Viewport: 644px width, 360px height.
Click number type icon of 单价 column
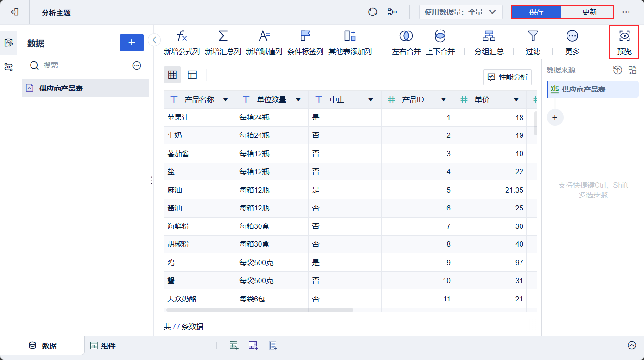[x=464, y=100]
